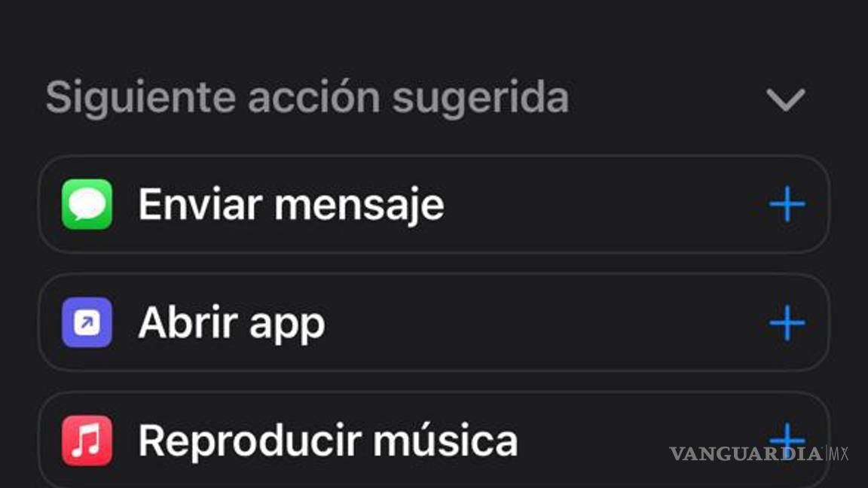Add the Abrir app action with its plus
868x488 pixels.
tap(788, 322)
